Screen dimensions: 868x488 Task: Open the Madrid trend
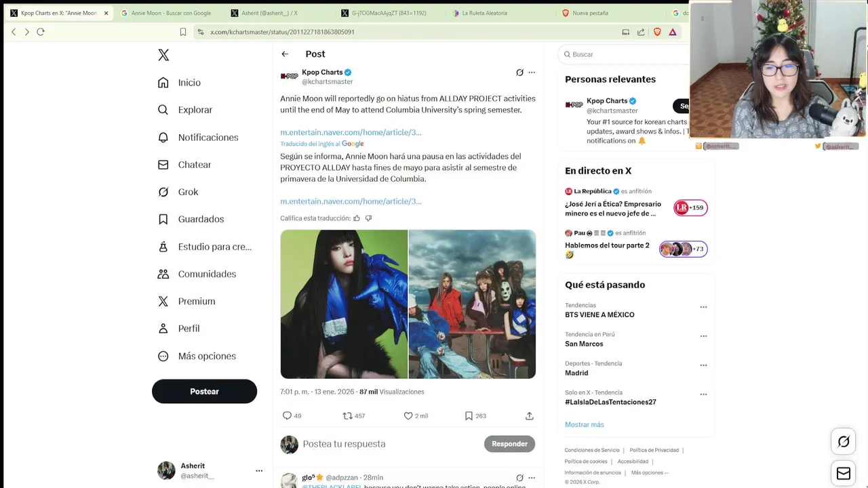576,373
